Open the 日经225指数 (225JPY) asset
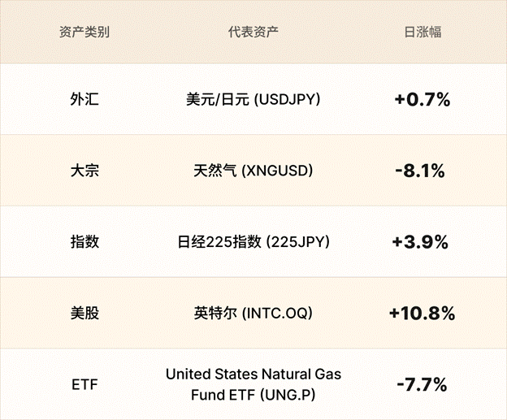The image size is (507, 420). coord(253,241)
